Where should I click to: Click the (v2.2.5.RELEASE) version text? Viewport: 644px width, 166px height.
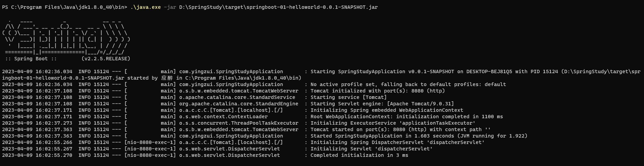106,59
